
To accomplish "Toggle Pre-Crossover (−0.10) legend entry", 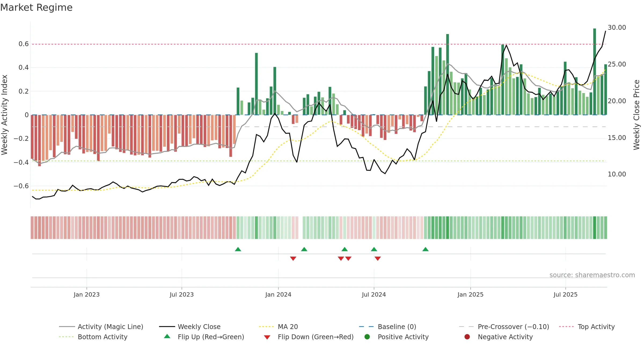I will (504, 327).
